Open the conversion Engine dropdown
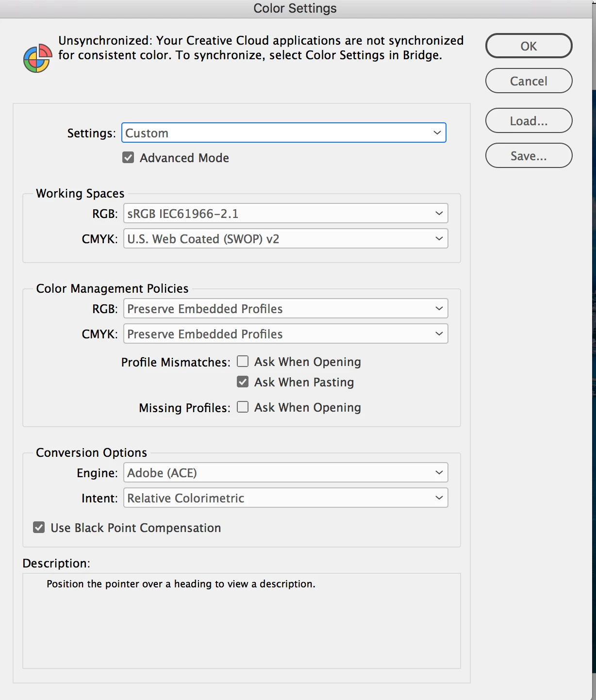This screenshot has height=700, width=596. (286, 472)
